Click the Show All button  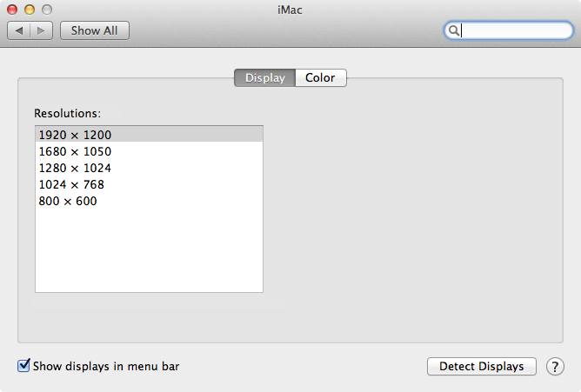95,30
